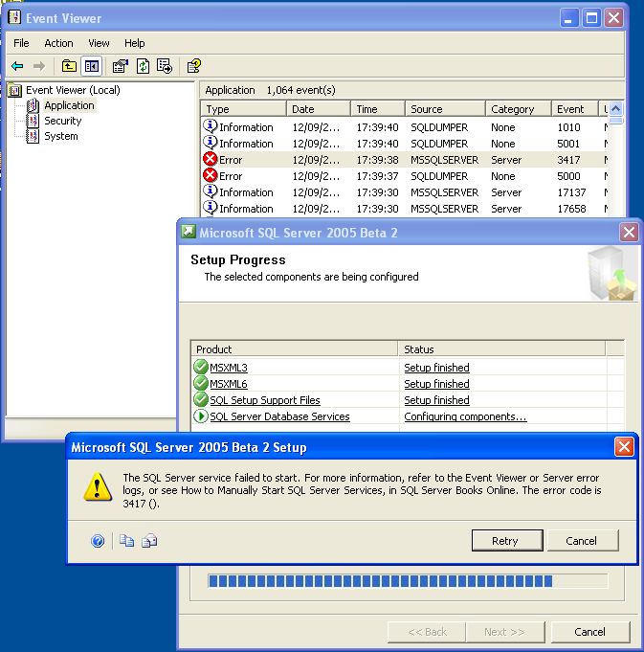This screenshot has width=644, height=652.
Task: Click the blue help icon in Setup error dialog
Action: [98, 541]
